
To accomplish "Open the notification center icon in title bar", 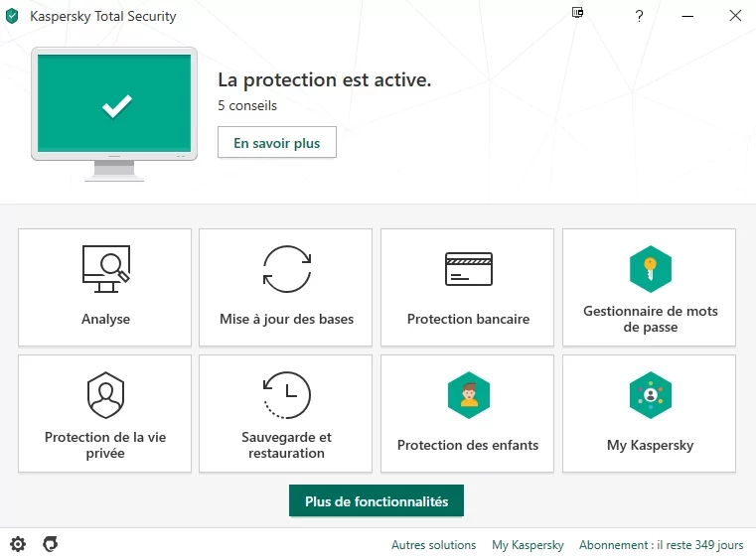I will pyautogui.click(x=577, y=13).
